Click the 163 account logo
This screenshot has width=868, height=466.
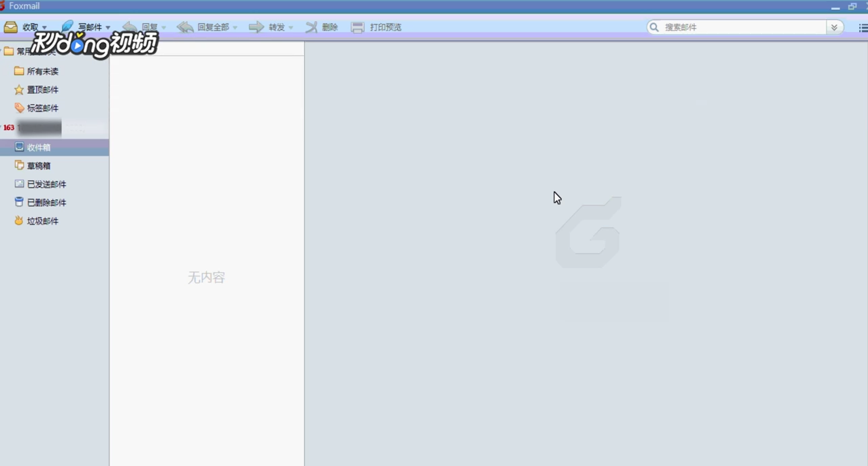pyautogui.click(x=9, y=128)
